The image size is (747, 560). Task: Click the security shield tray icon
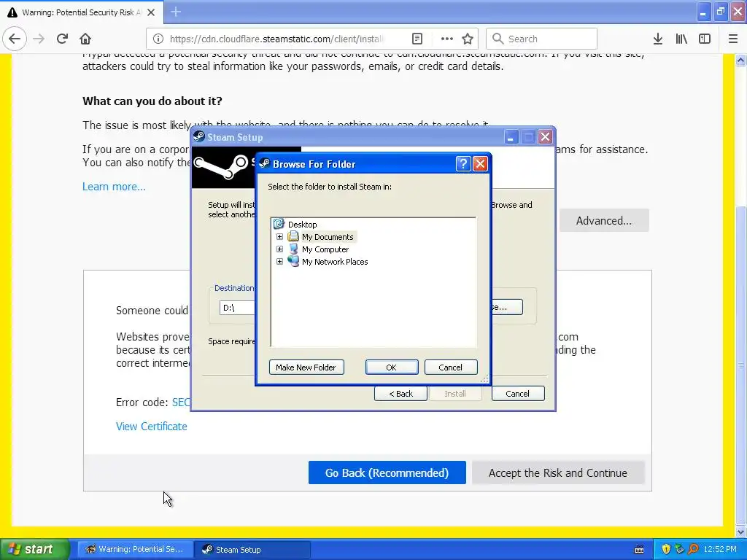[x=666, y=550]
